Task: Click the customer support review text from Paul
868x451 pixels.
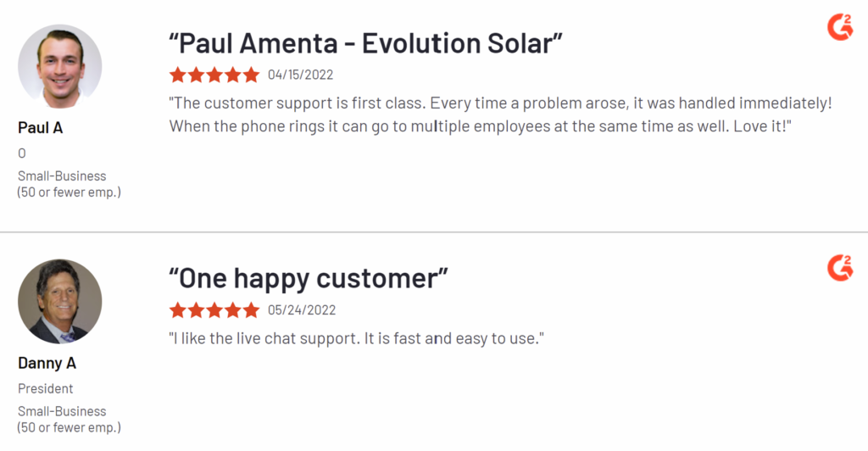Action: click(500, 114)
